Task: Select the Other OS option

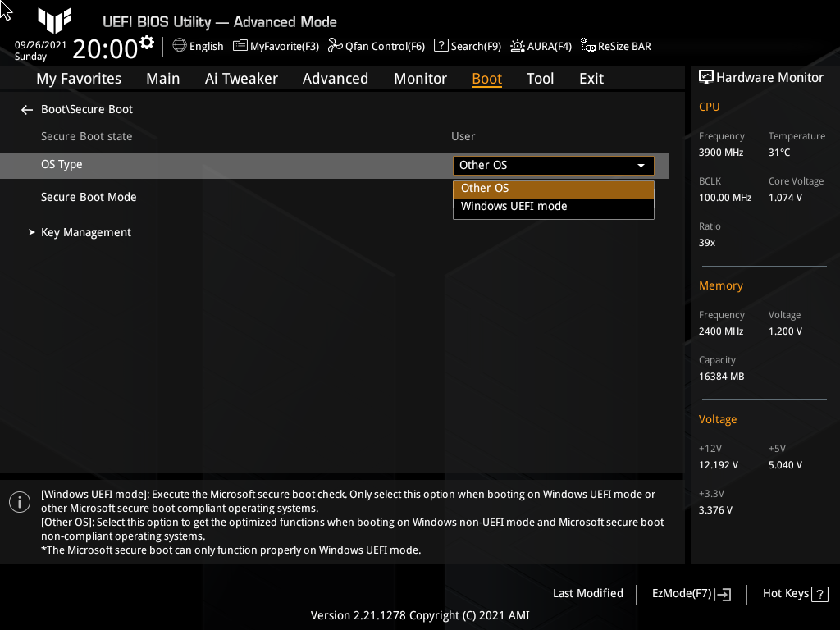Action: click(485, 188)
